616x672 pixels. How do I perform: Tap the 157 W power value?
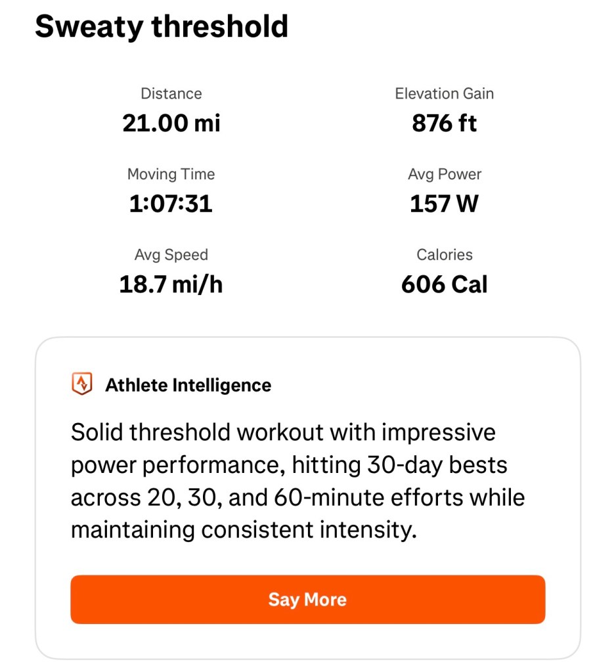click(x=445, y=204)
